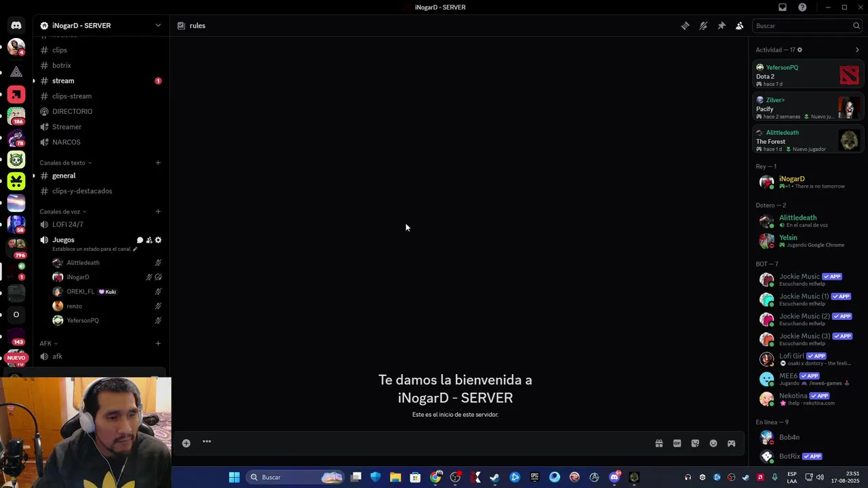Collapse the Canales de texto category

(65, 163)
